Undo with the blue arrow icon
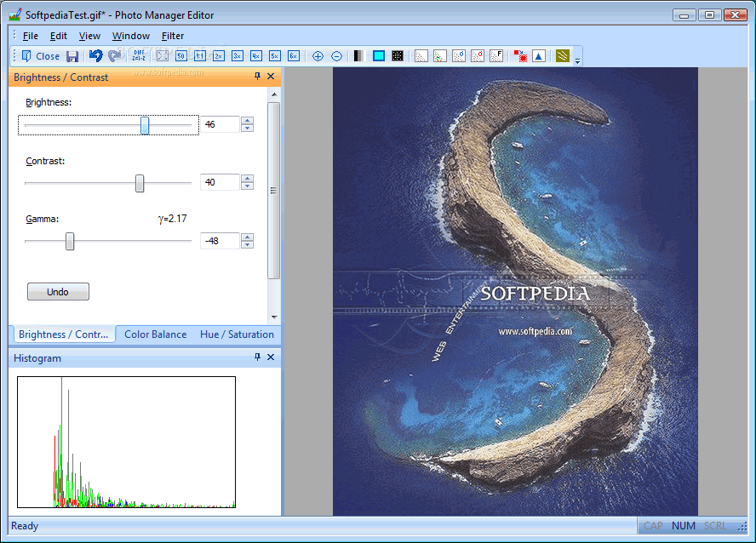Screen dimensions: 756x543 tap(96, 56)
